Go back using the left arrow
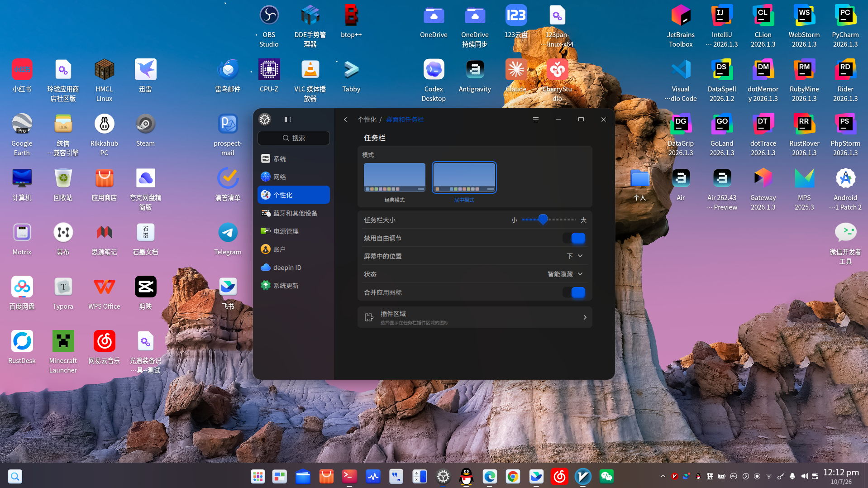Image resolution: width=868 pixels, height=488 pixels. [345, 120]
